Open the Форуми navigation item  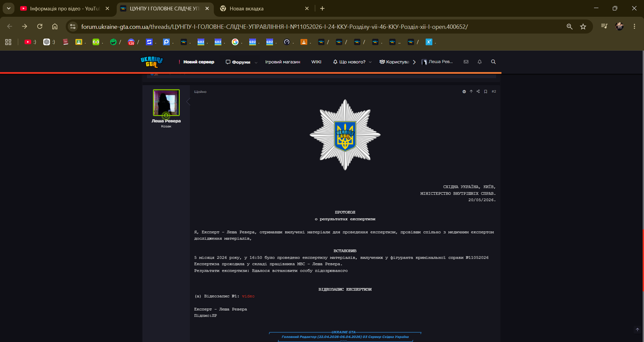point(238,62)
